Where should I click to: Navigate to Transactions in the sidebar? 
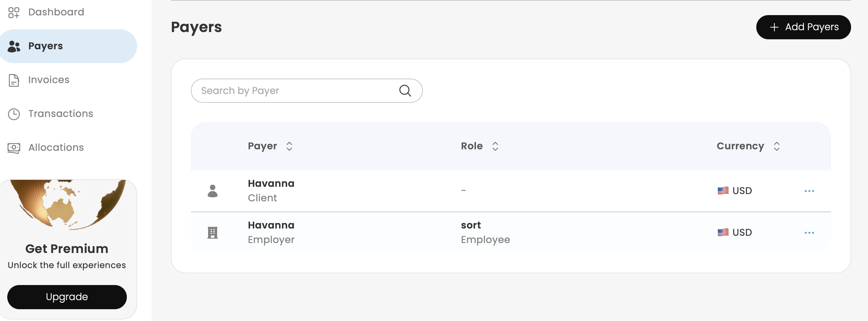(x=61, y=114)
